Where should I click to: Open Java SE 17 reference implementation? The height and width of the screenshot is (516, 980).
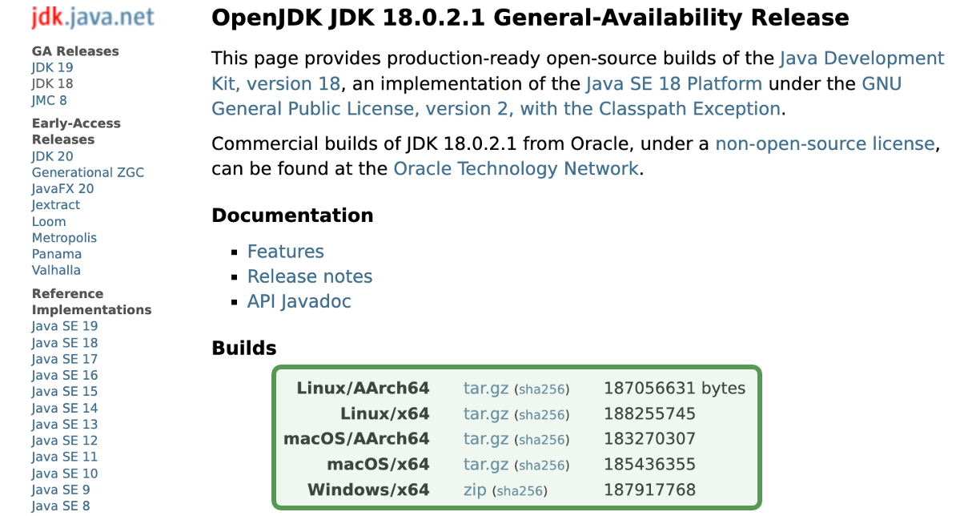tap(65, 359)
